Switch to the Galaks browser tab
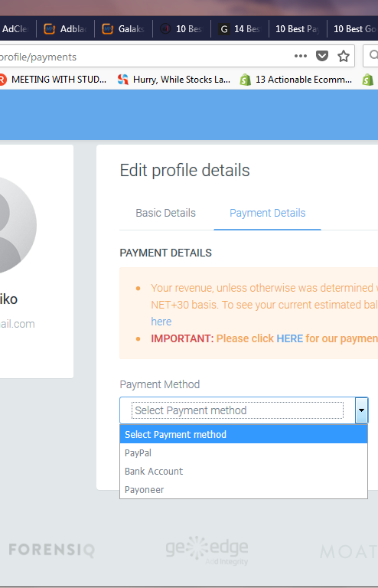The width and height of the screenshot is (378, 588). tap(124, 29)
